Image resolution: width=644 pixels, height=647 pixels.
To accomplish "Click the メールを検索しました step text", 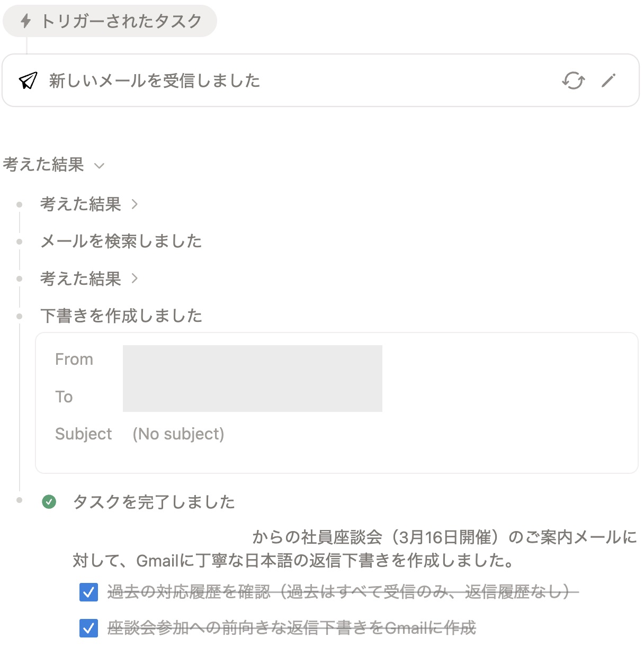I will point(121,241).
